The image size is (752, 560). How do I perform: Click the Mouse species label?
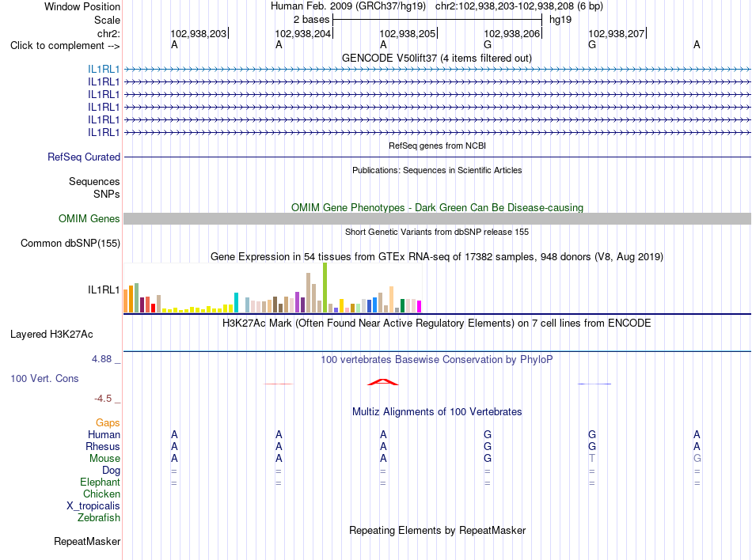click(105, 459)
